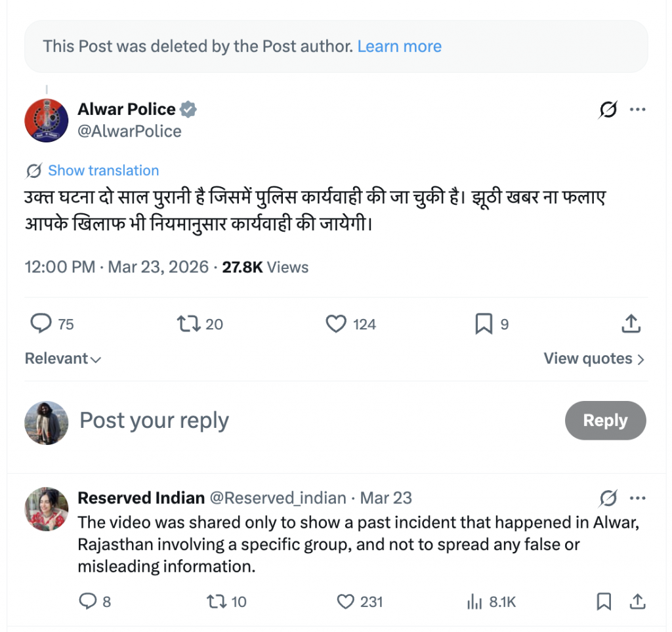Share the Reserved Indian reply
Image resolution: width=672 pixels, height=632 pixels.
click(x=637, y=601)
